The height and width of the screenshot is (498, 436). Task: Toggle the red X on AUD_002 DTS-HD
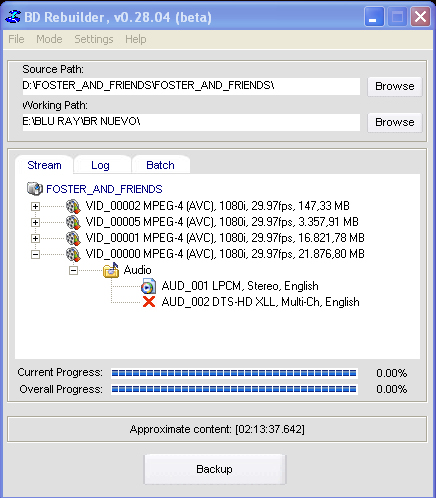[x=149, y=302]
